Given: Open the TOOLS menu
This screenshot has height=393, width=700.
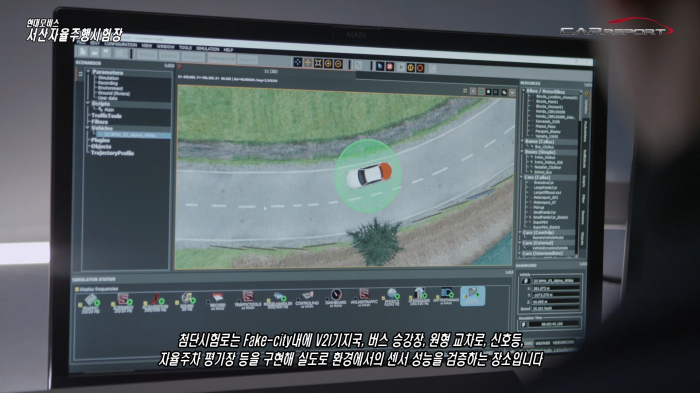Looking at the screenshot, I should [185, 47].
